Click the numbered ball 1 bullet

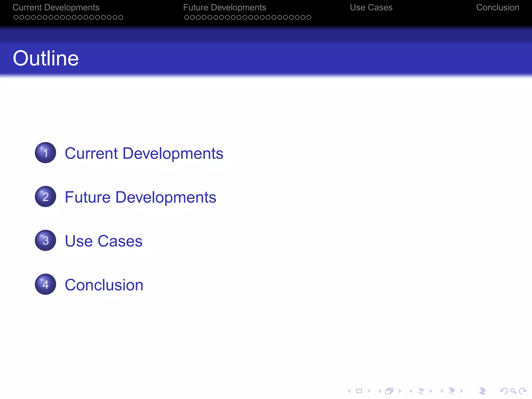pos(45,152)
